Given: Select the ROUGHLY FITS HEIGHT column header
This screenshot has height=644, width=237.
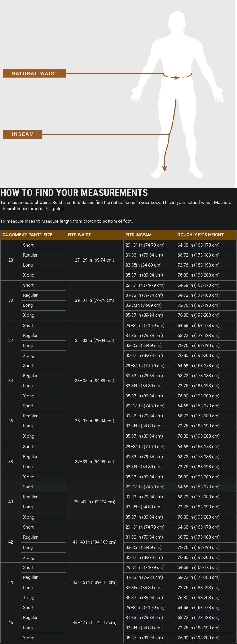Looking at the screenshot, I should pos(201,235).
